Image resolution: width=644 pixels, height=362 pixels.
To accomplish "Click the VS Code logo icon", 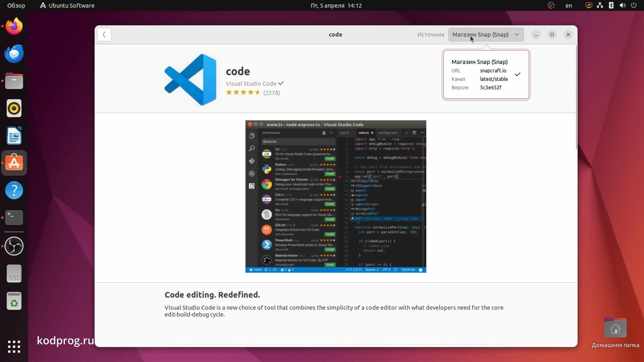I will pos(190,80).
